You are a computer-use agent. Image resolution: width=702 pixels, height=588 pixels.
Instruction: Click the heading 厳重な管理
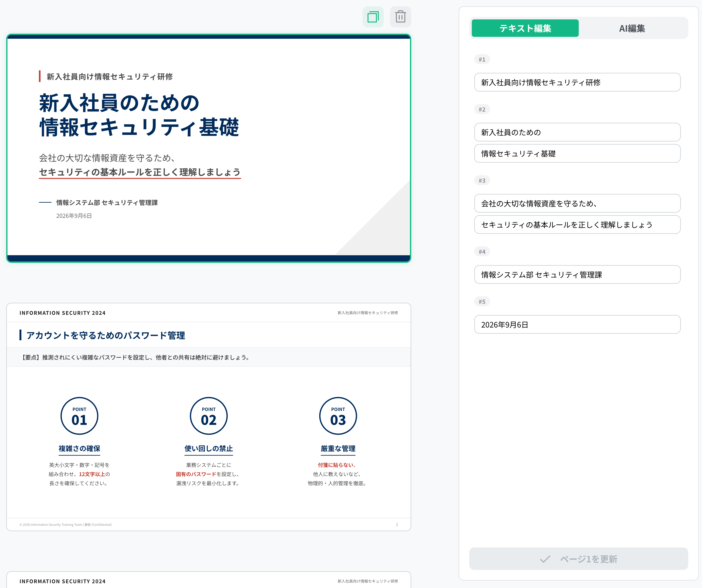338,449
